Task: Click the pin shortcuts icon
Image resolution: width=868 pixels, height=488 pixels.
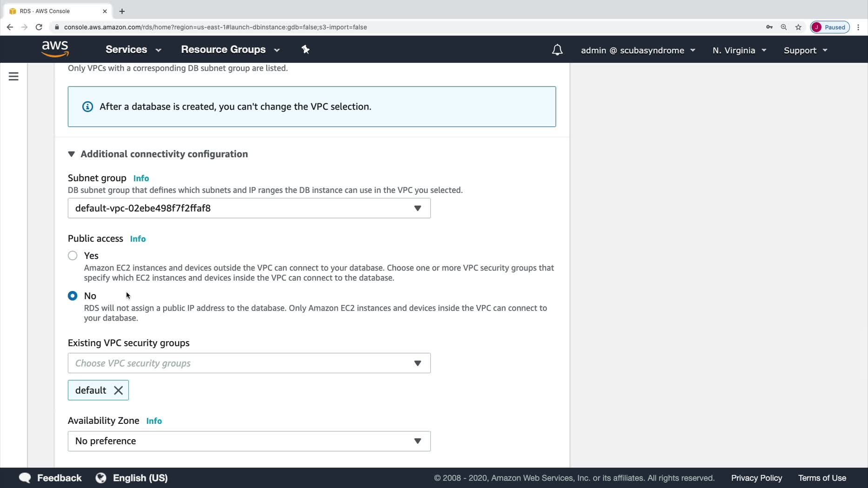Action: click(x=306, y=49)
